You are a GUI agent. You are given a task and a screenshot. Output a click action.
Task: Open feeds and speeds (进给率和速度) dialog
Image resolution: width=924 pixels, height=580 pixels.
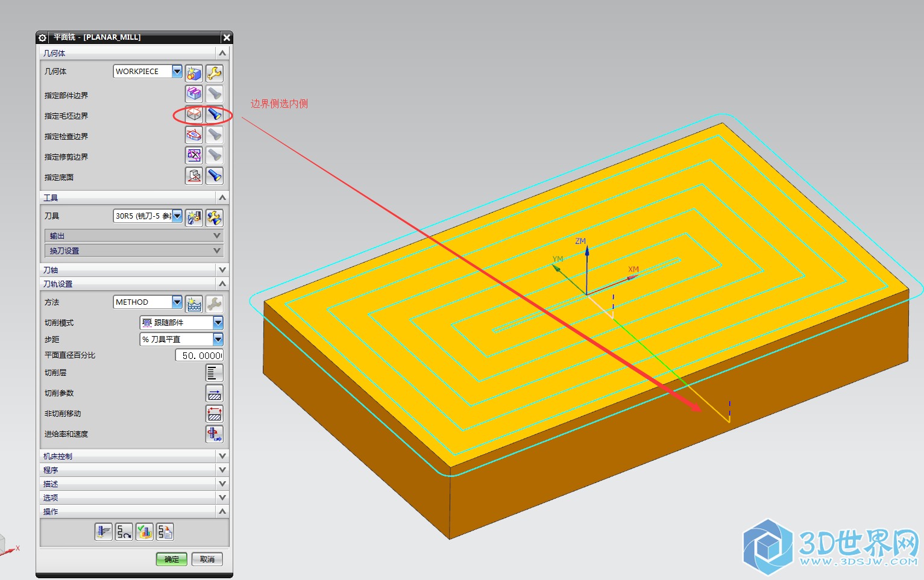pyautogui.click(x=214, y=434)
